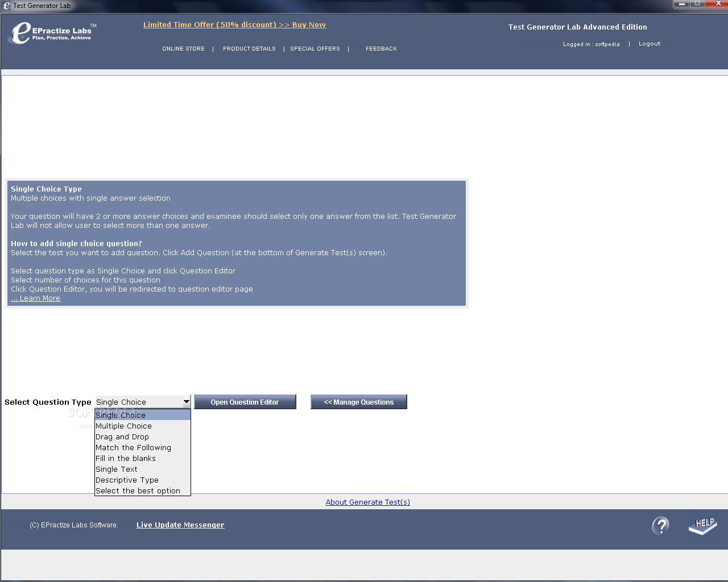Go to ONLINE STORE
The image size is (728, 582).
(183, 49)
